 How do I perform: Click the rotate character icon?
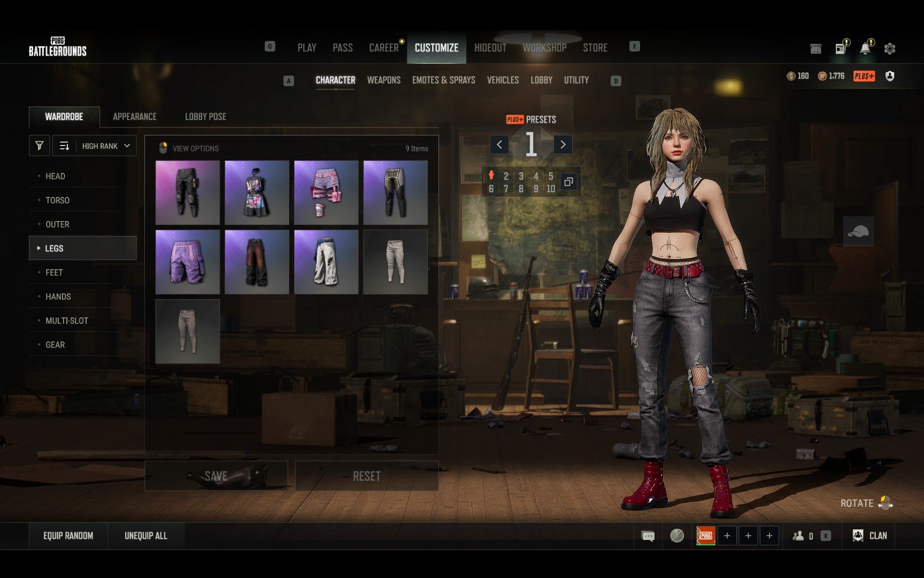pyautogui.click(x=885, y=503)
